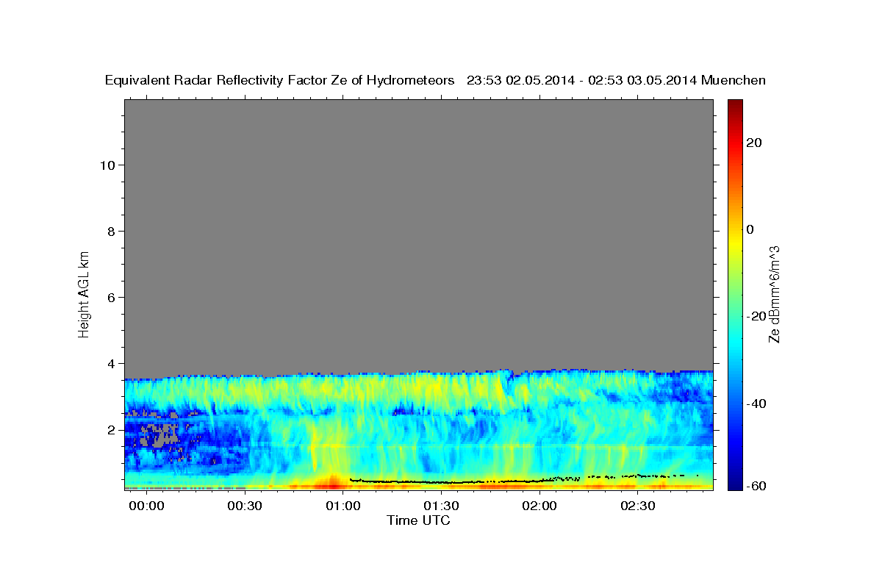Click the '00:30' time tick label
The image size is (882, 588).
pos(245,506)
